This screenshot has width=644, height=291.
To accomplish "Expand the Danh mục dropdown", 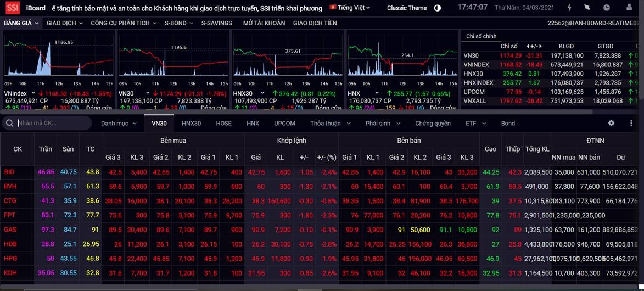I will (119, 124).
